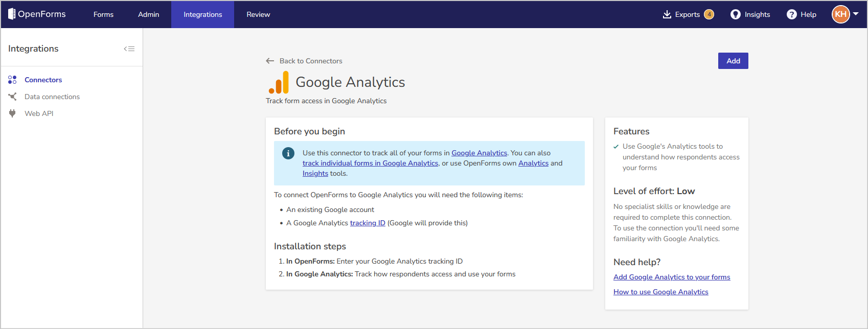Click the Web API plug icon
The height and width of the screenshot is (329, 868).
(12, 113)
